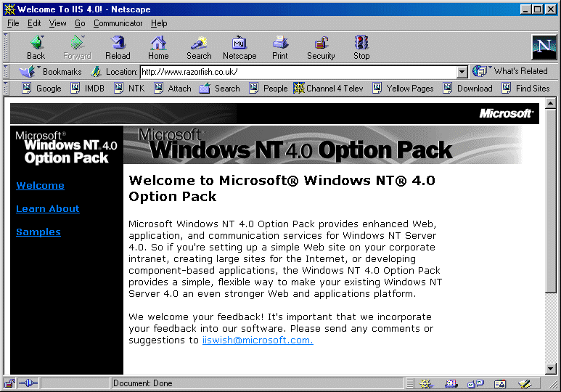Reload the current page

(x=118, y=47)
